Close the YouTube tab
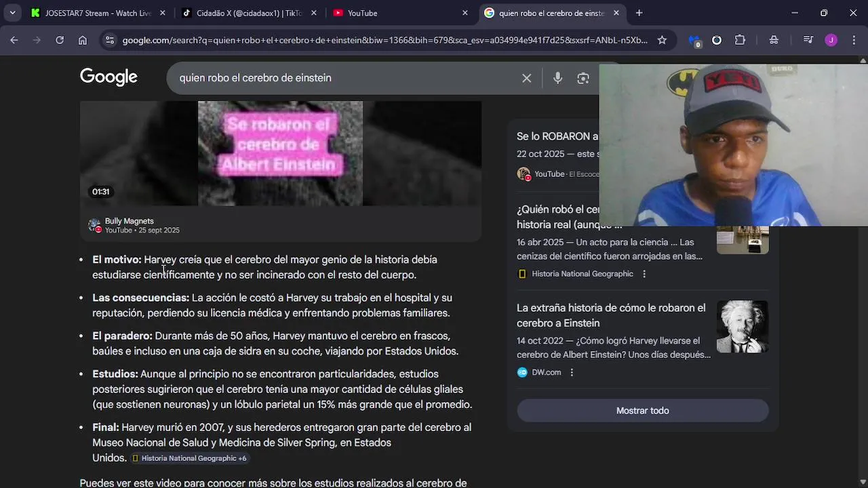 point(465,13)
